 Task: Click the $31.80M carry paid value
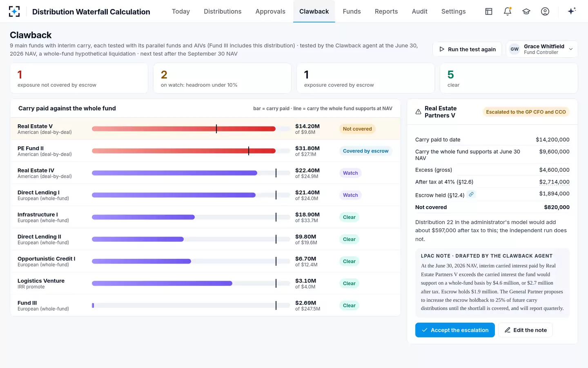tap(307, 148)
